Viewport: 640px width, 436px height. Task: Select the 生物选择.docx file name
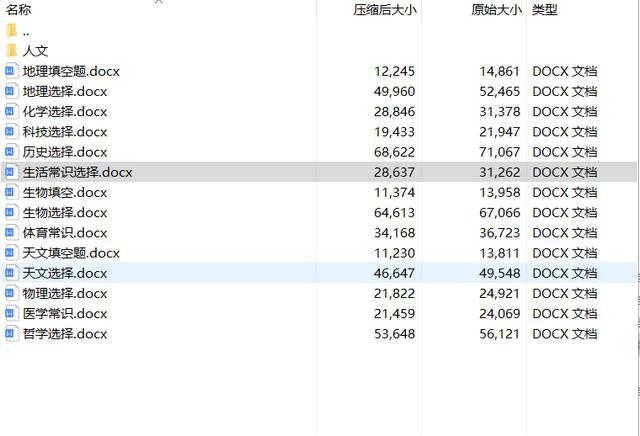pyautogui.click(x=65, y=213)
